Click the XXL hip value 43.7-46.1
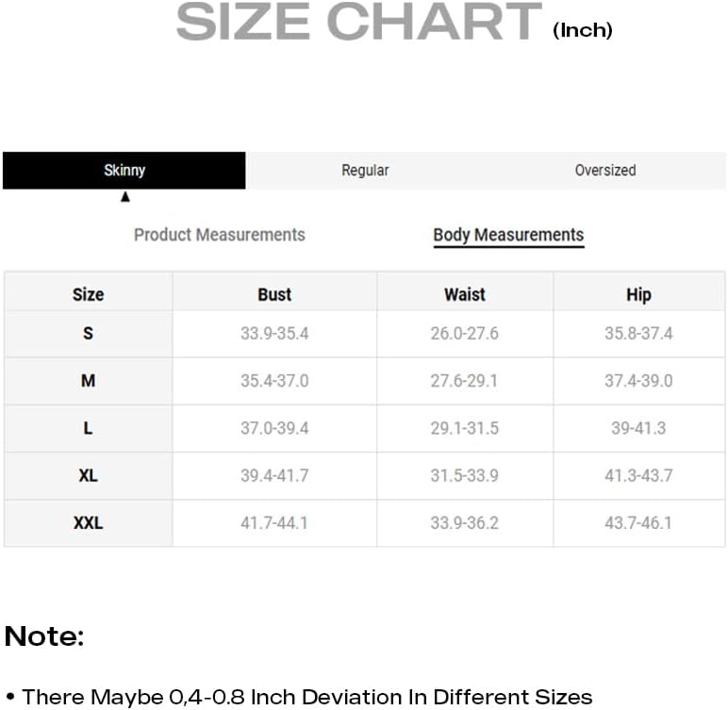This screenshot has height=710, width=728. pyautogui.click(x=638, y=522)
